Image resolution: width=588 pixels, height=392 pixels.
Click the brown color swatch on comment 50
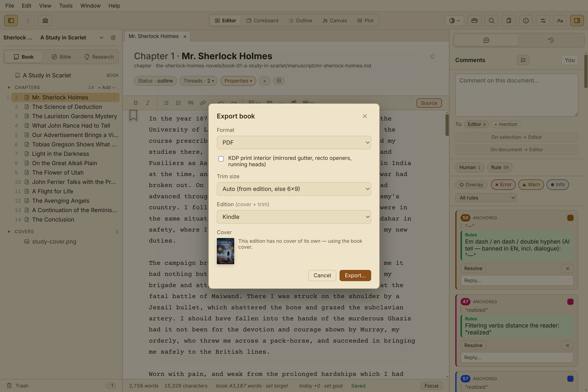(570, 218)
